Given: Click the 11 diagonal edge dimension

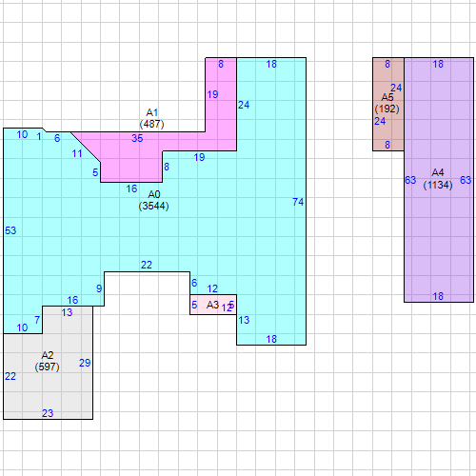Looking at the screenshot, I should [77, 153].
